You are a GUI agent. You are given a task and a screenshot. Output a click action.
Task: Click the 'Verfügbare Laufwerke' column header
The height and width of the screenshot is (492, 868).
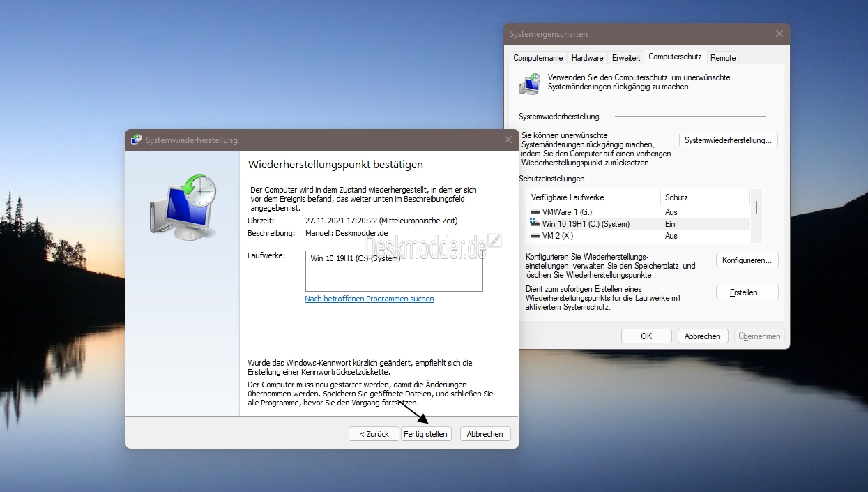pos(593,197)
